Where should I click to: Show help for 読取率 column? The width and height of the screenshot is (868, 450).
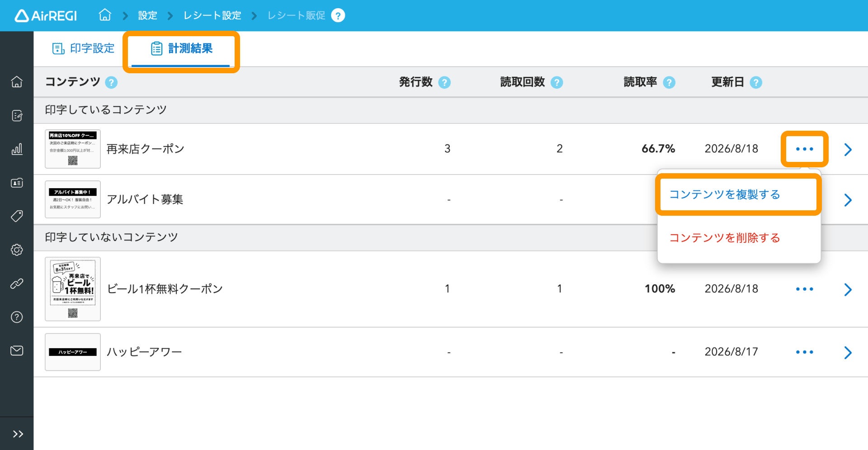pyautogui.click(x=669, y=82)
